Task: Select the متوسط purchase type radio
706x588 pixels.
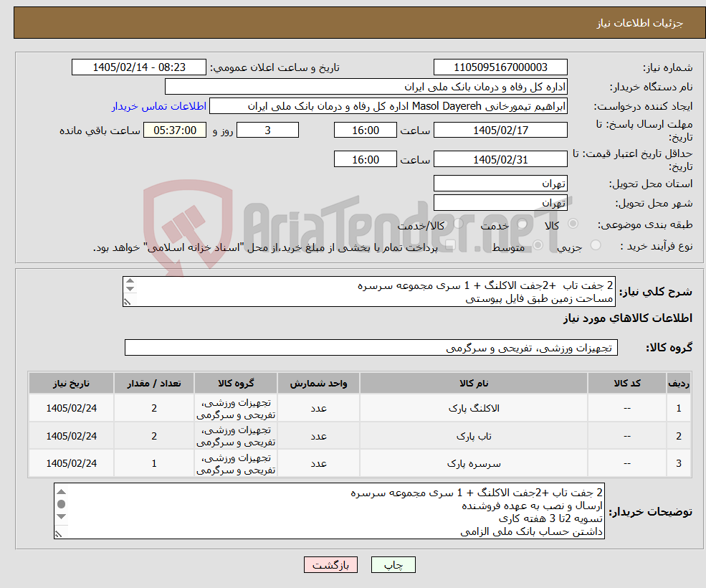Action: click(538, 245)
